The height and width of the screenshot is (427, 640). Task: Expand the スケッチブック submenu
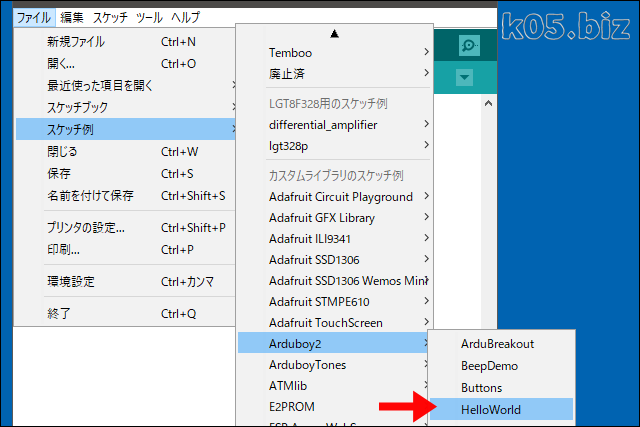[125, 107]
